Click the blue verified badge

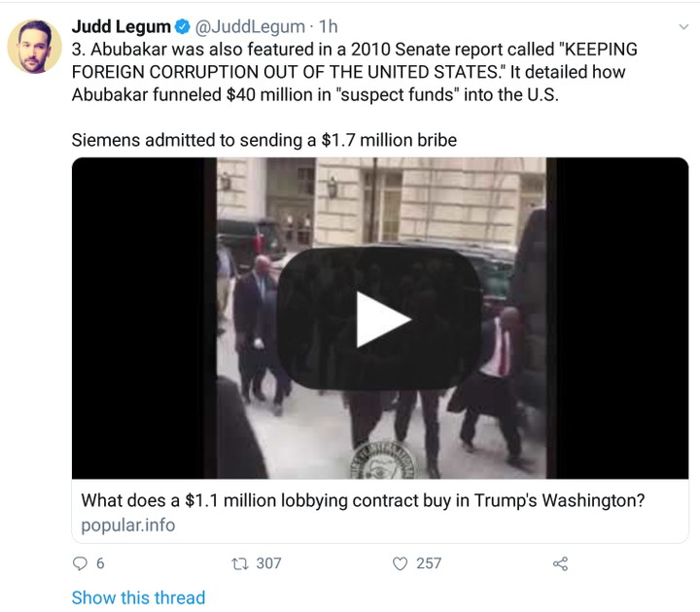182,27
